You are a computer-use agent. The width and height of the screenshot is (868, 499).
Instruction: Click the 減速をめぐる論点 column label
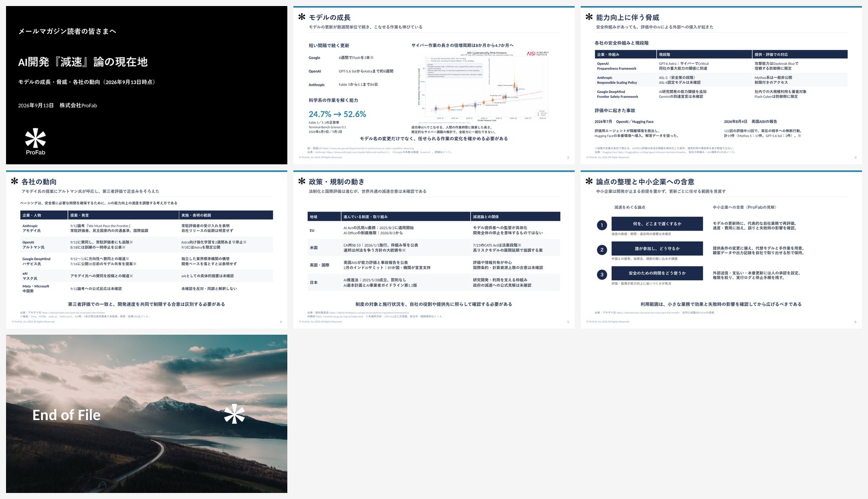tap(629, 207)
